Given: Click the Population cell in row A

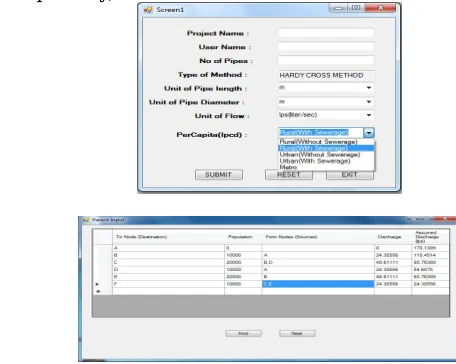Looking at the screenshot, I should click(243, 248).
